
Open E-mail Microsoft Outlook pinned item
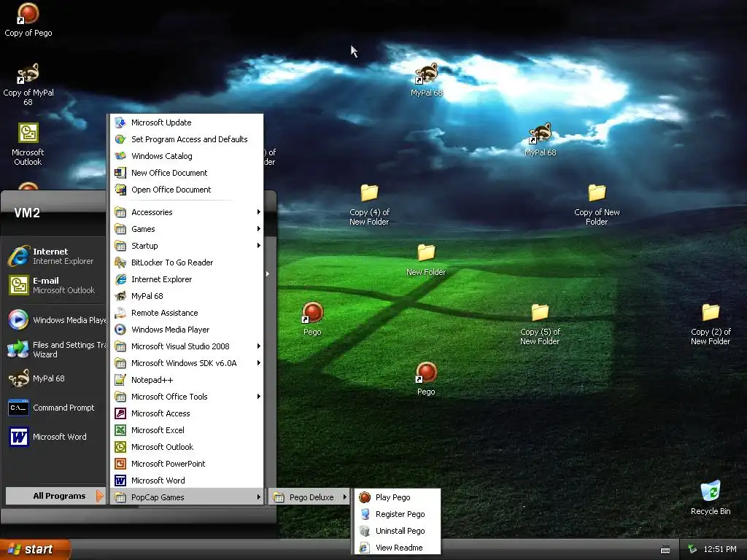point(55,285)
